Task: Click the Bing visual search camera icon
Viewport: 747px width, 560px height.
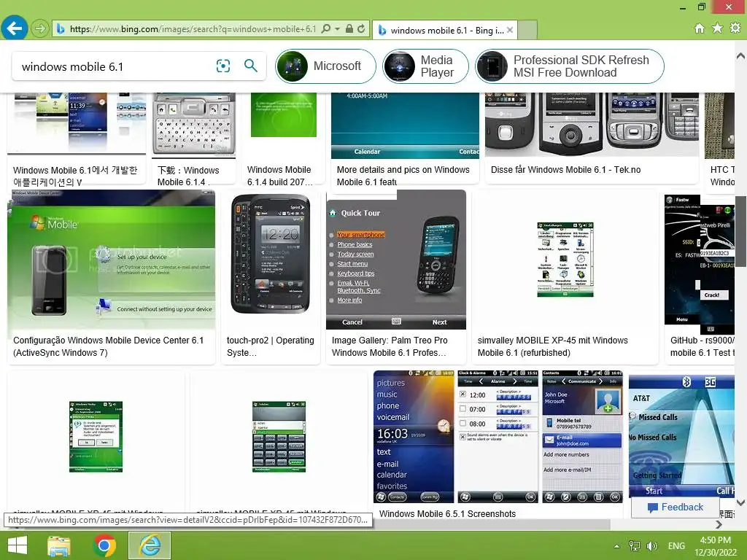Action: (223, 66)
